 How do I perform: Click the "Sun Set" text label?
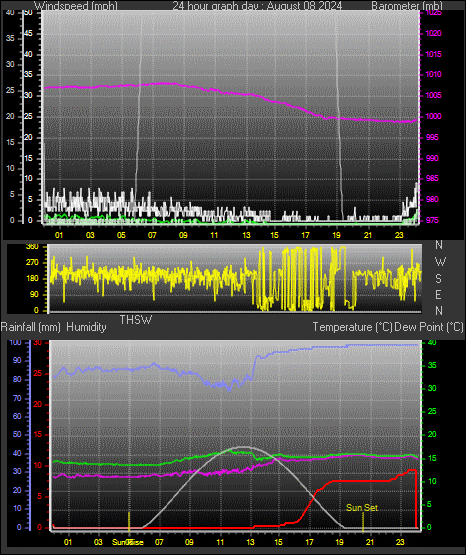(362, 508)
